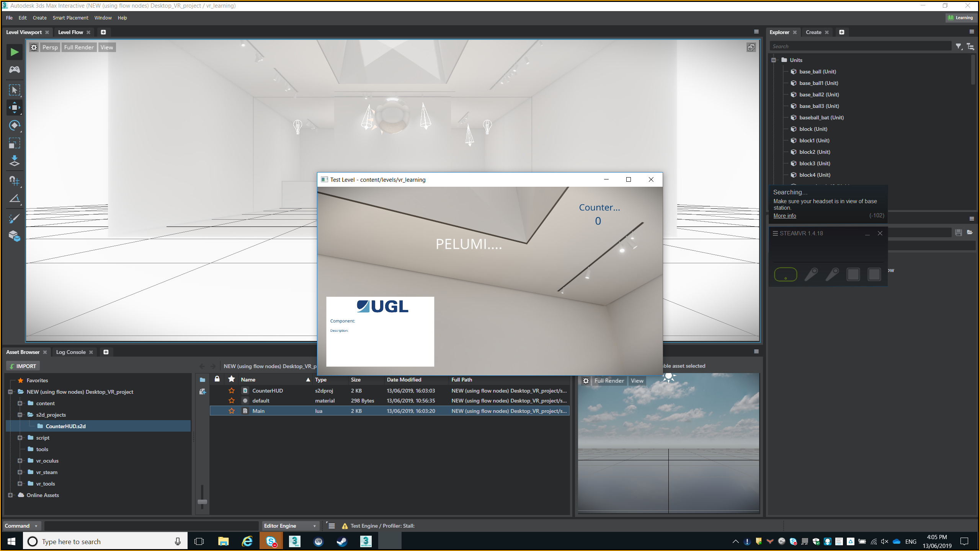
Task: Click the Explorer search field
Action: point(861,46)
